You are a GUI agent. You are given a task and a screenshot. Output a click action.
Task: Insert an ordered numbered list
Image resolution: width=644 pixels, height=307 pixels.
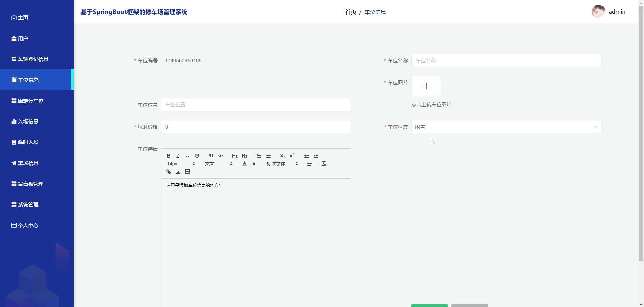pos(259,156)
